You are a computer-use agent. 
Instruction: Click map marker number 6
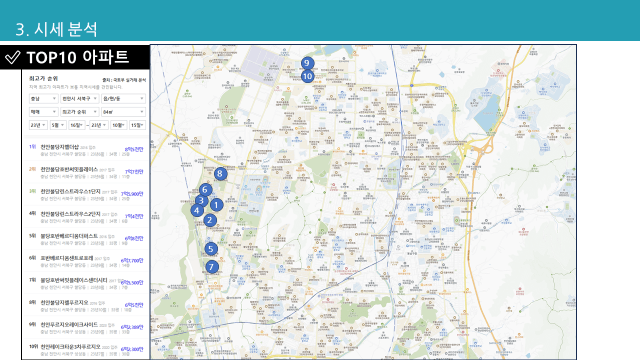(x=205, y=190)
